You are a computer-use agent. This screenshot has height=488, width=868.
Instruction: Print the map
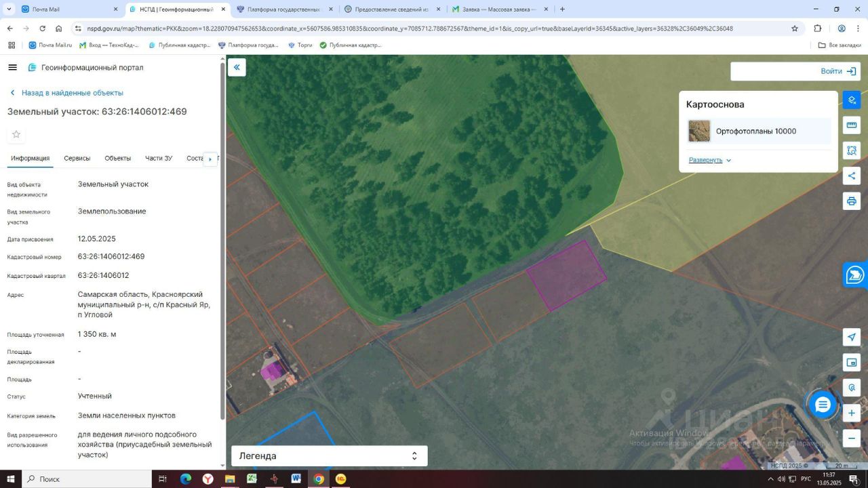pyautogui.click(x=852, y=201)
